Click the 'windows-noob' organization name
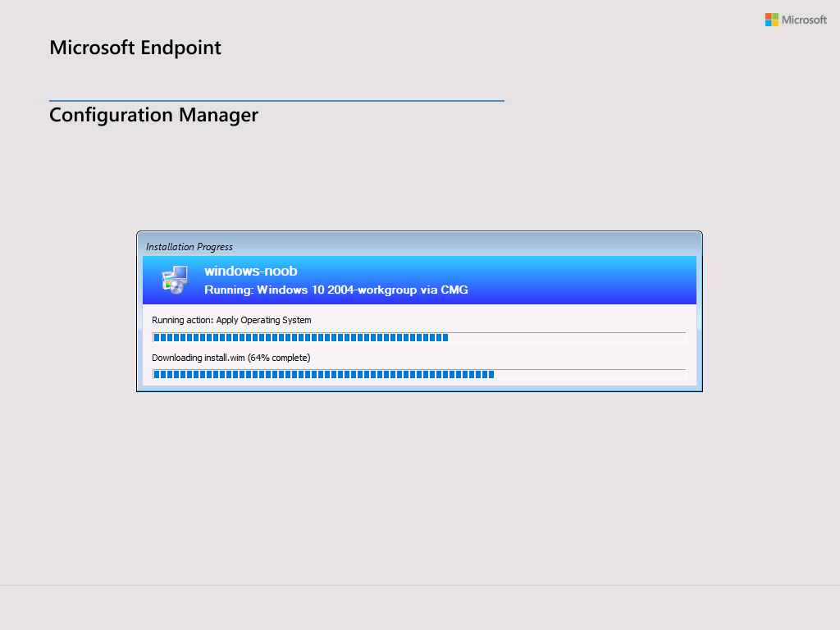 pos(251,271)
